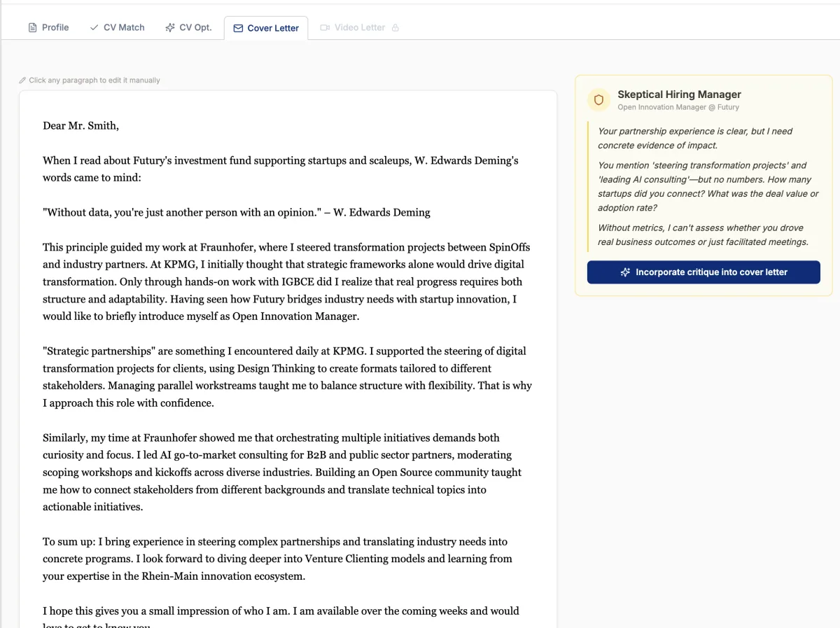Click the CV Opt. sparkle icon

click(x=170, y=28)
